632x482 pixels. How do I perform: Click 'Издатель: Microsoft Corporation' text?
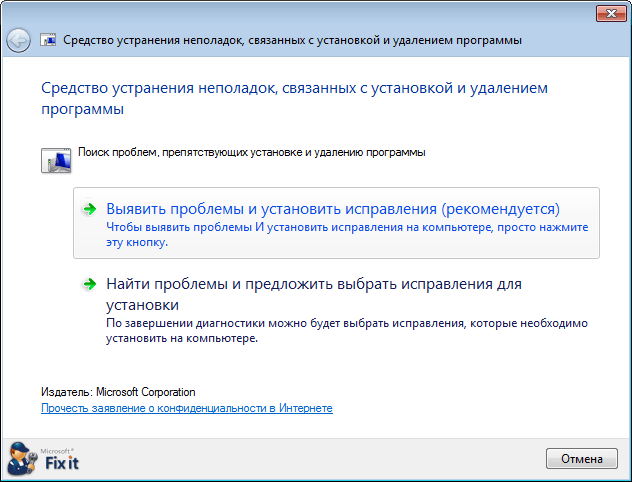[118, 392]
